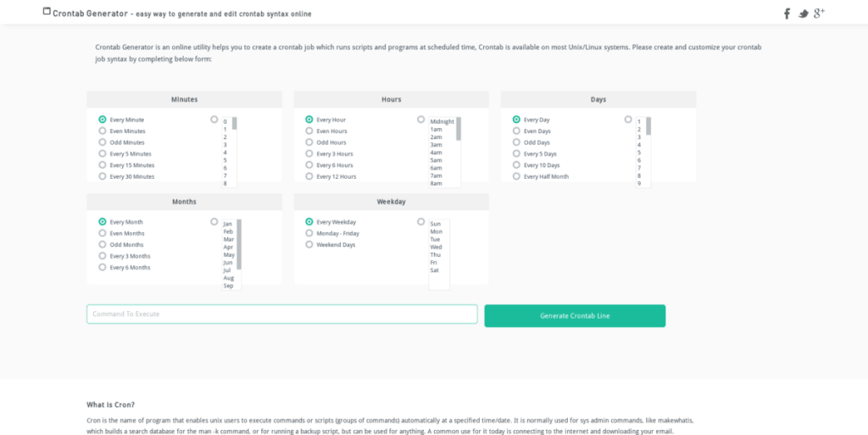Pick the Monday - Friday weekday option
This screenshot has height=435, width=868.
tap(309, 233)
